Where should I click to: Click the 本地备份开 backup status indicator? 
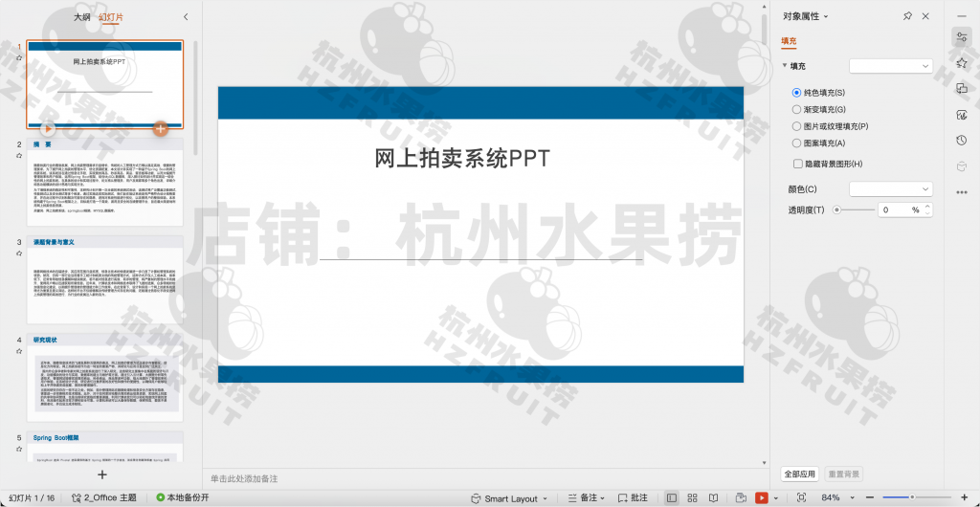click(x=182, y=497)
